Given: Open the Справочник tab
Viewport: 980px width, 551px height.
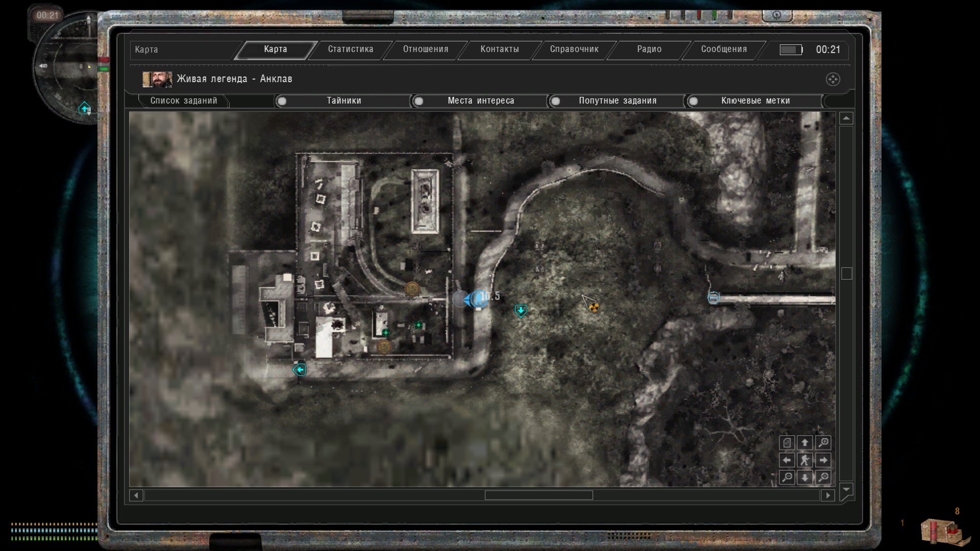Looking at the screenshot, I should pyautogui.click(x=574, y=49).
